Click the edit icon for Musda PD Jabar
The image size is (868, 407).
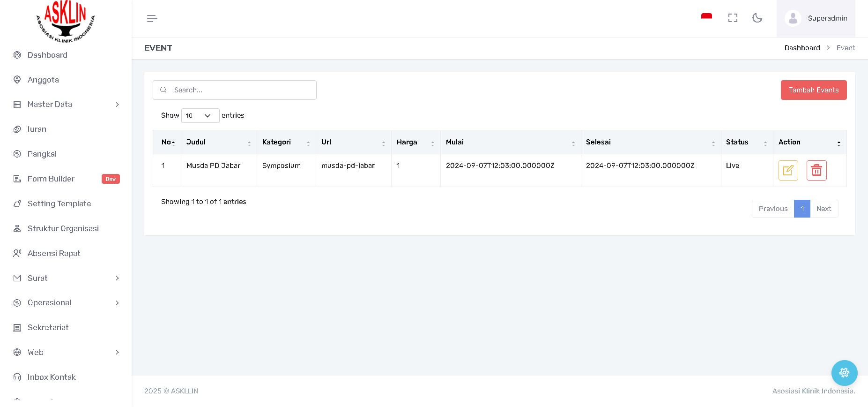click(788, 170)
